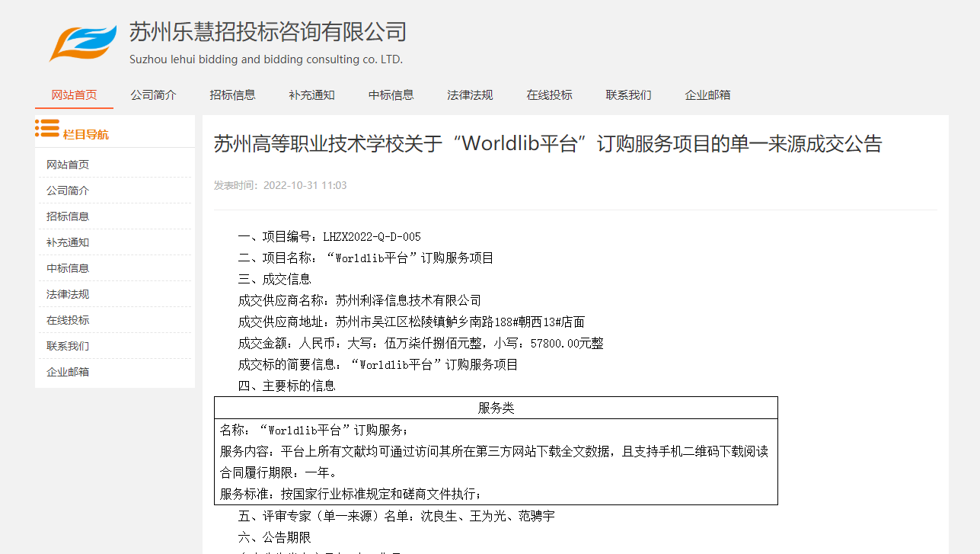This screenshot has width=980, height=554.
Task: Click the announcement title about Worldlib平台
Action: pyautogui.click(x=547, y=144)
